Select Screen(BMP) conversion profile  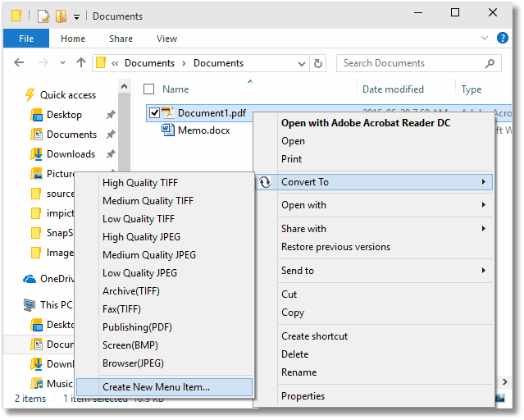point(130,345)
